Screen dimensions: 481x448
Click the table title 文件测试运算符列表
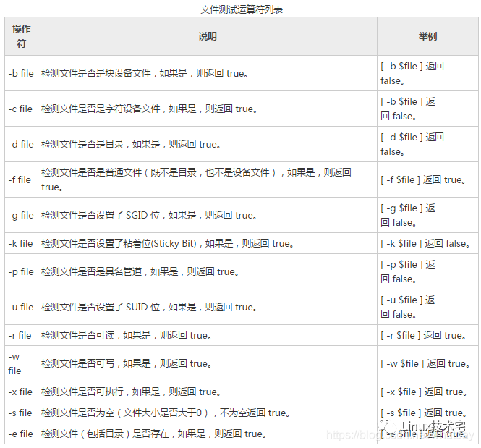[x=242, y=9]
